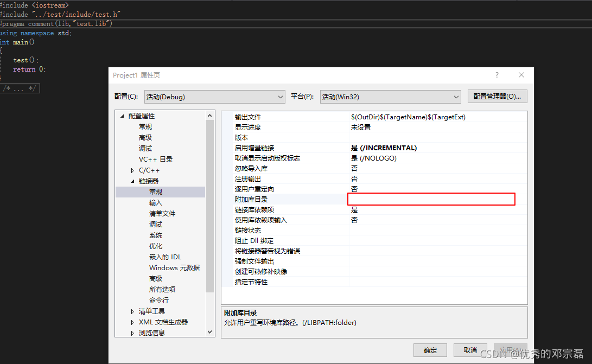The width and height of the screenshot is (592, 364).
Task: Select 高级 under 链接器
Action: coord(156,279)
